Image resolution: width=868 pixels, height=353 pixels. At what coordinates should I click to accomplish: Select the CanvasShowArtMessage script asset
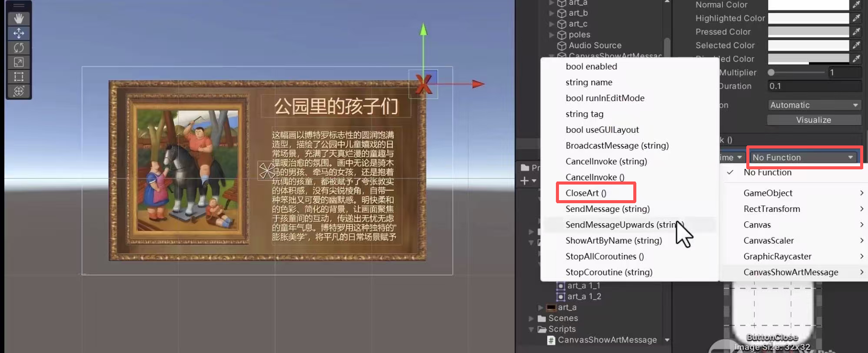coord(607,340)
